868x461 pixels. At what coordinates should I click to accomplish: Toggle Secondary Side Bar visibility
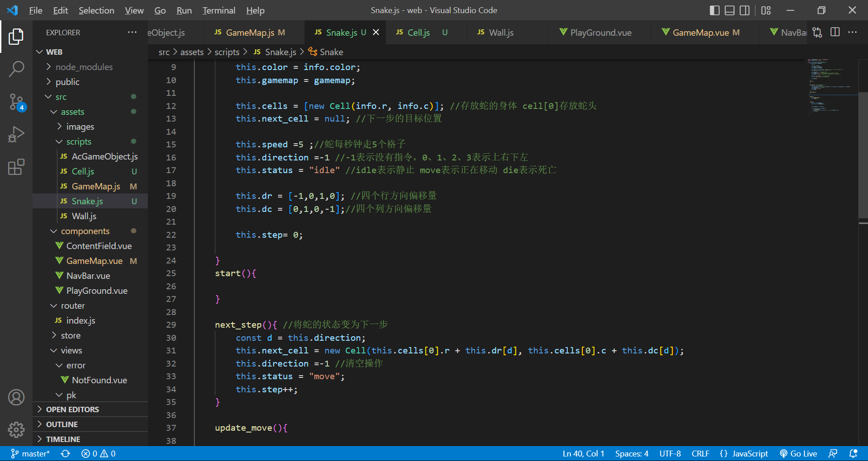(x=745, y=10)
